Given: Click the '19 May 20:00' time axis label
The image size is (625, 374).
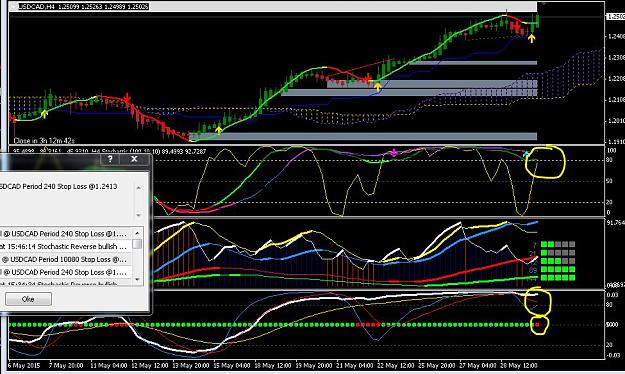Looking at the screenshot, I should tap(314, 366).
